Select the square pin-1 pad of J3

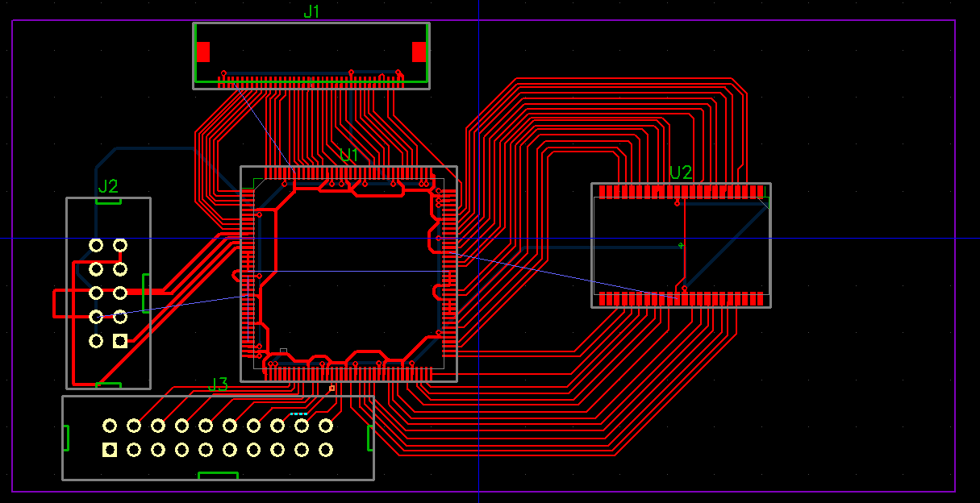pyautogui.click(x=110, y=450)
